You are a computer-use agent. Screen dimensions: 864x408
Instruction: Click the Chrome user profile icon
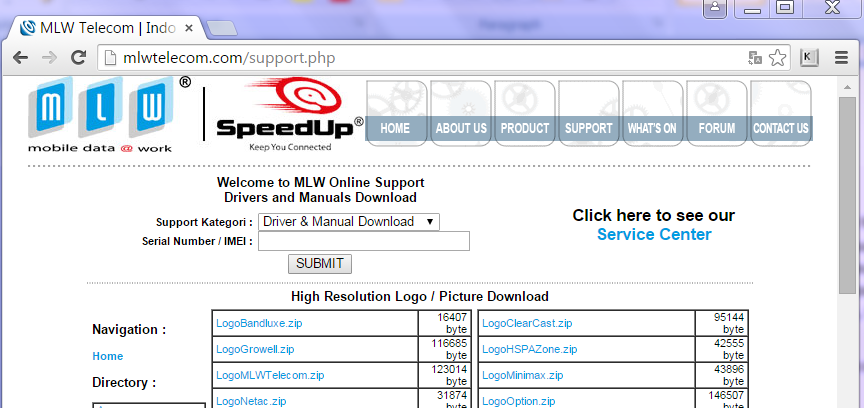click(x=715, y=8)
